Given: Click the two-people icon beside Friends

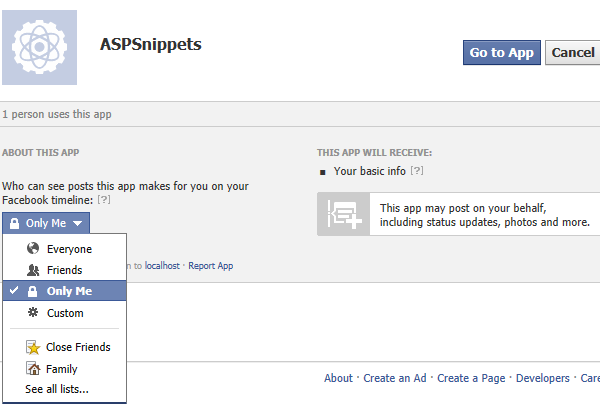Looking at the screenshot, I should (33, 270).
